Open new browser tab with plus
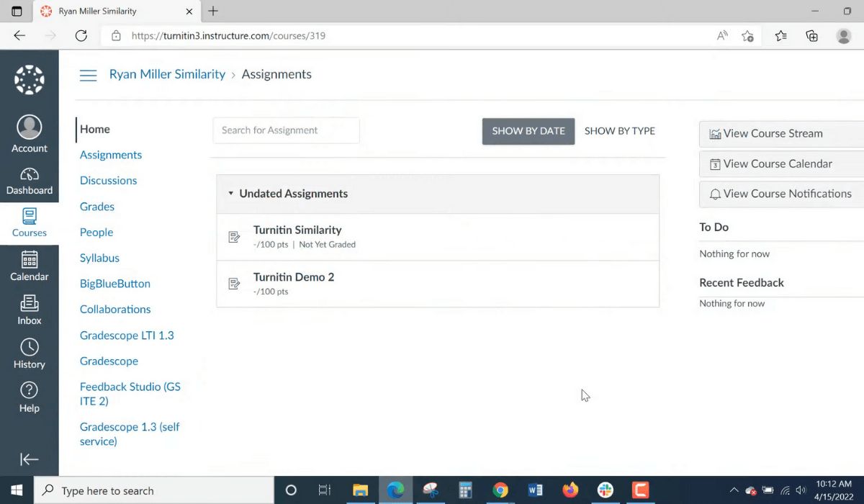This screenshot has height=504, width=864. [213, 11]
